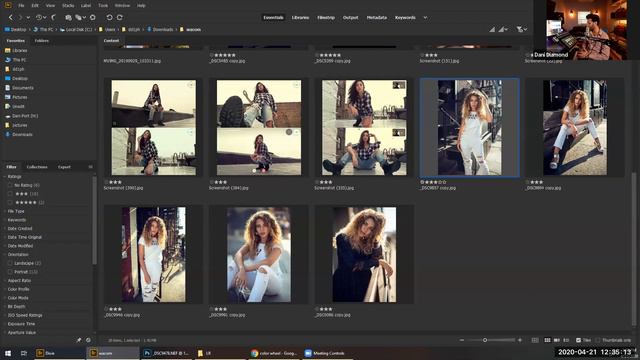The image size is (640, 360).
Task: Check the three-star rating filter
Action: [10, 194]
